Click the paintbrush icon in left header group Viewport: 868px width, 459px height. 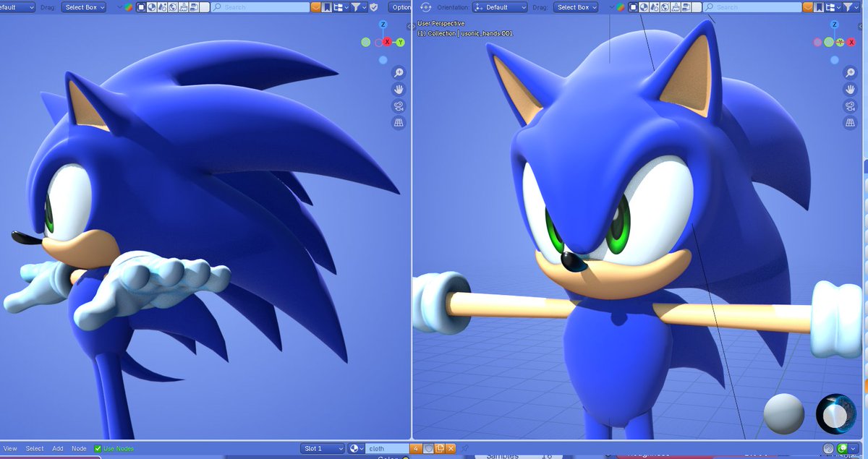pyautogui.click(x=184, y=7)
